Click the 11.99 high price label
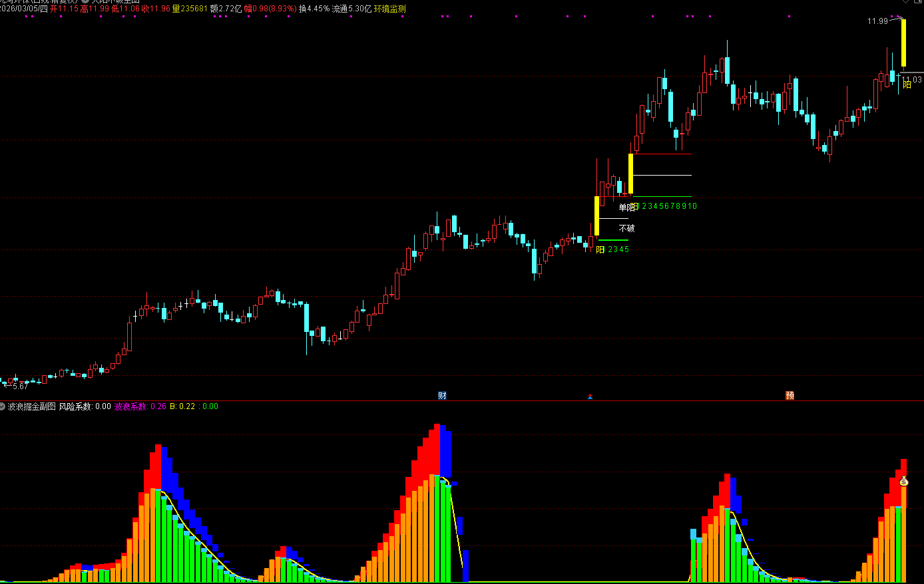Screen dimensions: 924x584 click(877, 21)
